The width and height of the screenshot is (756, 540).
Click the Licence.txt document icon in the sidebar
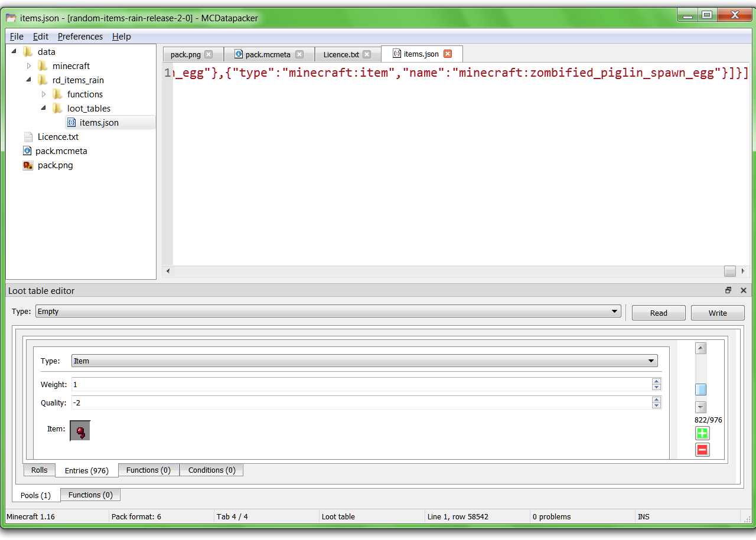pyautogui.click(x=28, y=136)
